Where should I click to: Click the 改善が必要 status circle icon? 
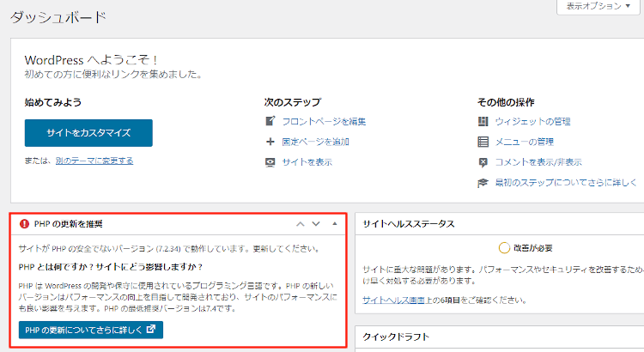click(504, 248)
